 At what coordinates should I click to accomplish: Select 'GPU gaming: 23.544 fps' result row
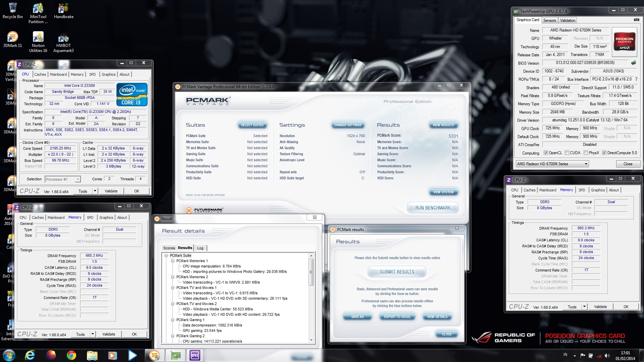(x=202, y=330)
